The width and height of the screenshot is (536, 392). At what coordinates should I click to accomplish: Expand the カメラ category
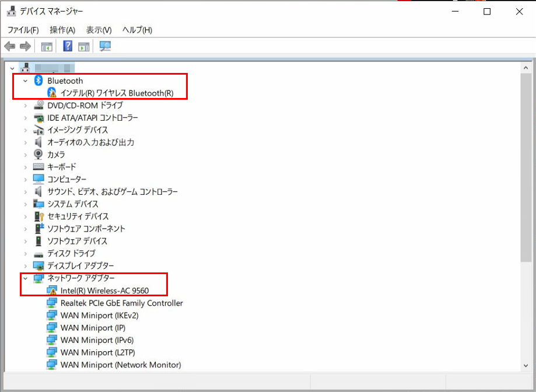25,155
